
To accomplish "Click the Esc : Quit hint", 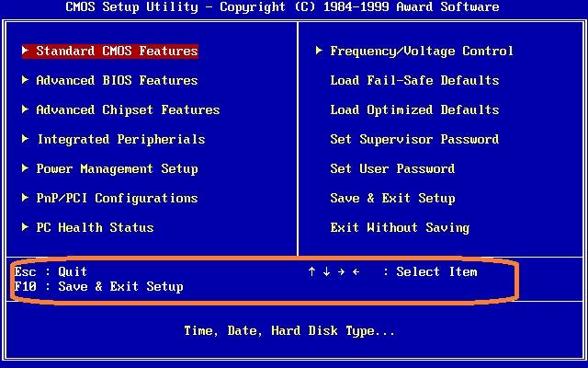I will tap(51, 271).
